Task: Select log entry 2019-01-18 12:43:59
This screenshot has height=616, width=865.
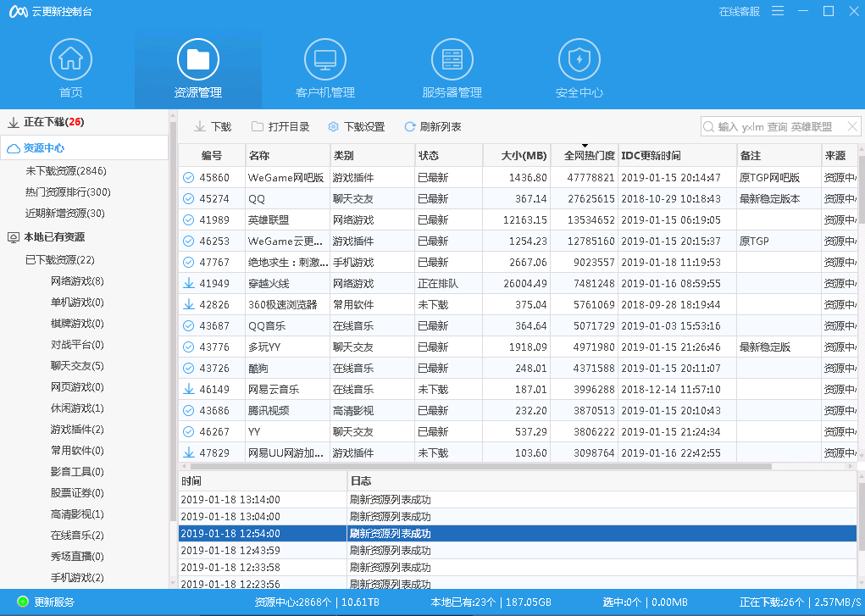Action: point(518,550)
